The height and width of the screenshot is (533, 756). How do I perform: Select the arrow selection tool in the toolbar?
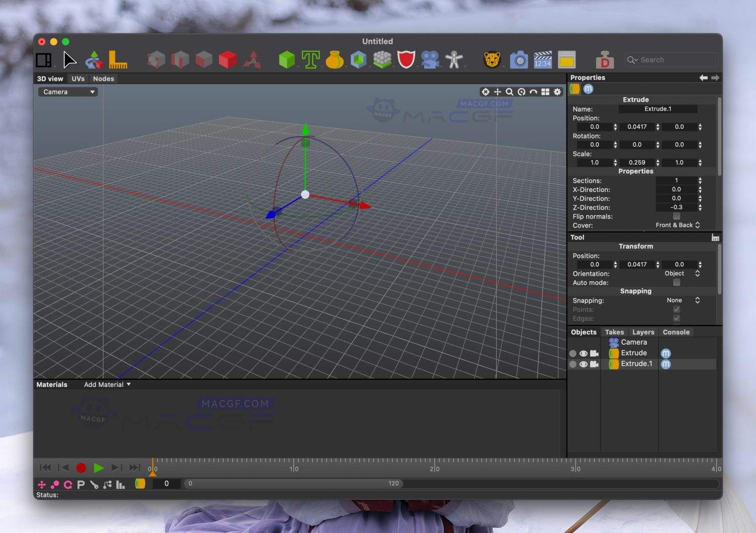click(70, 60)
